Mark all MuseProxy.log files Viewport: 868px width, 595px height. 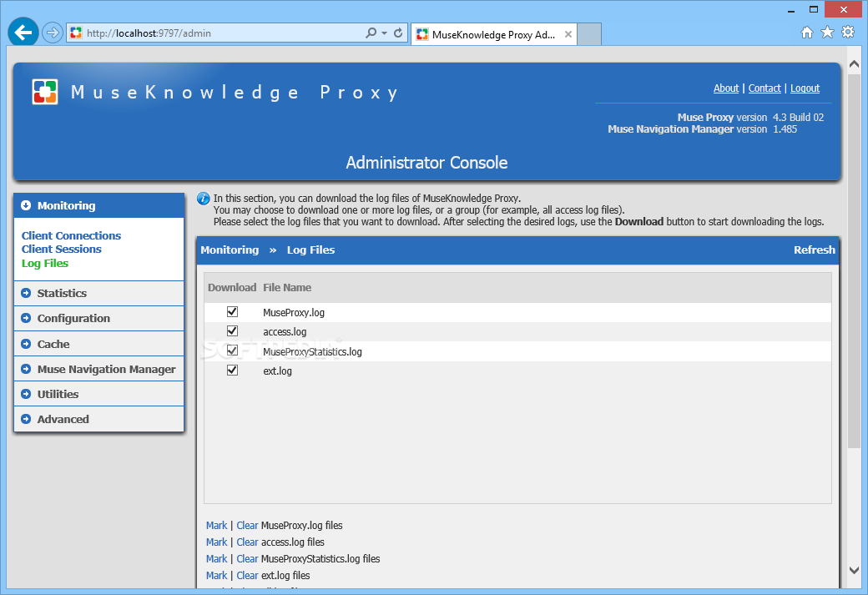pos(216,525)
